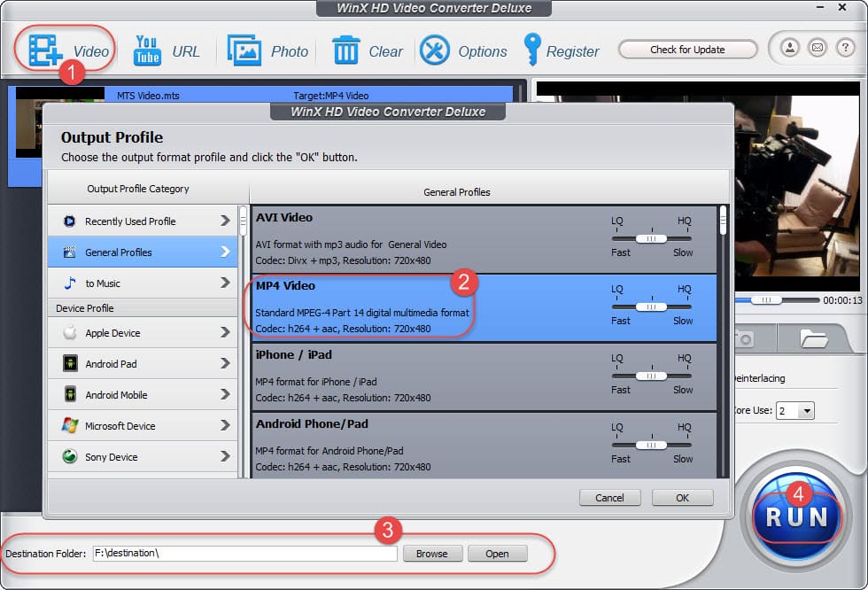
Task: Select to Music category
Action: point(143,283)
